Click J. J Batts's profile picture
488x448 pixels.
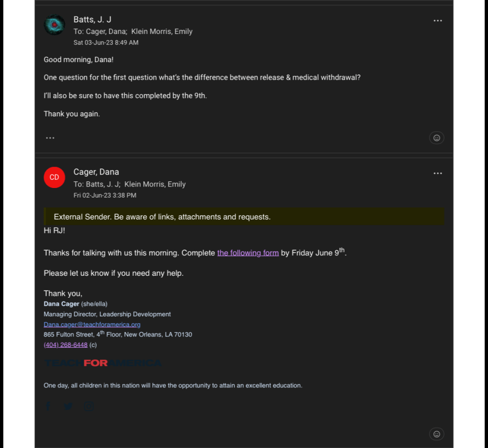[x=54, y=25]
